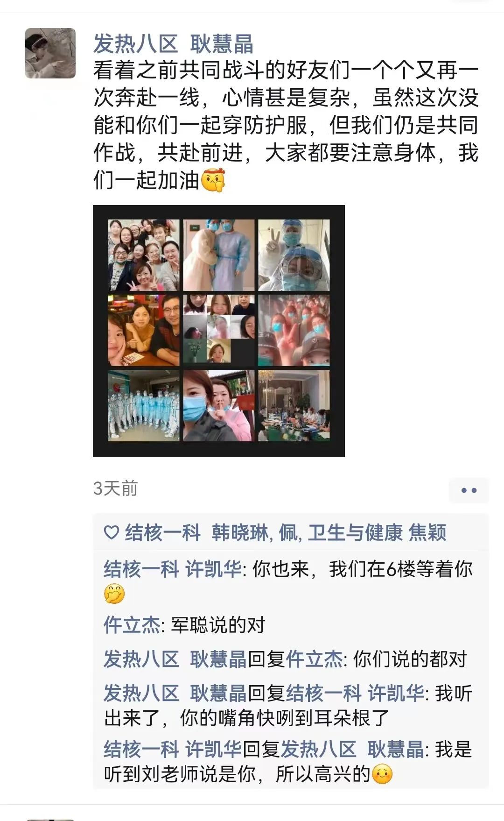Viewport: 504px width, 821px height.
Task: Open 佩 in the likes list
Action: [288, 532]
